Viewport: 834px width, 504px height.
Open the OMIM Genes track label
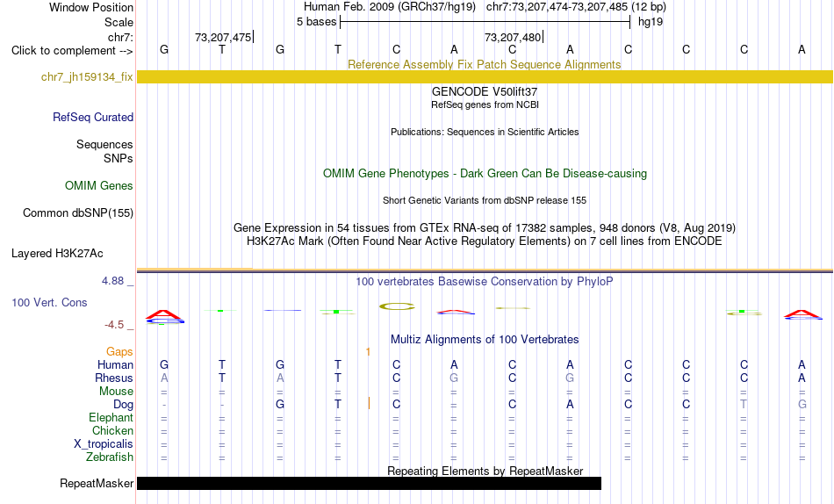point(98,186)
